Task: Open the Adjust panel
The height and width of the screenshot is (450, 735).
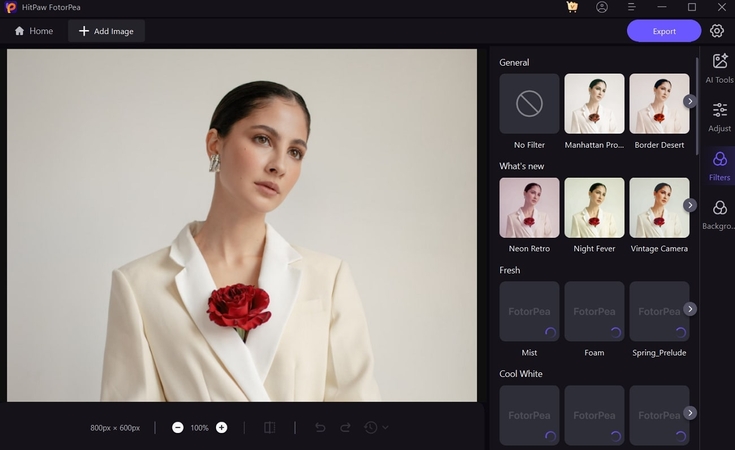Action: (x=719, y=116)
